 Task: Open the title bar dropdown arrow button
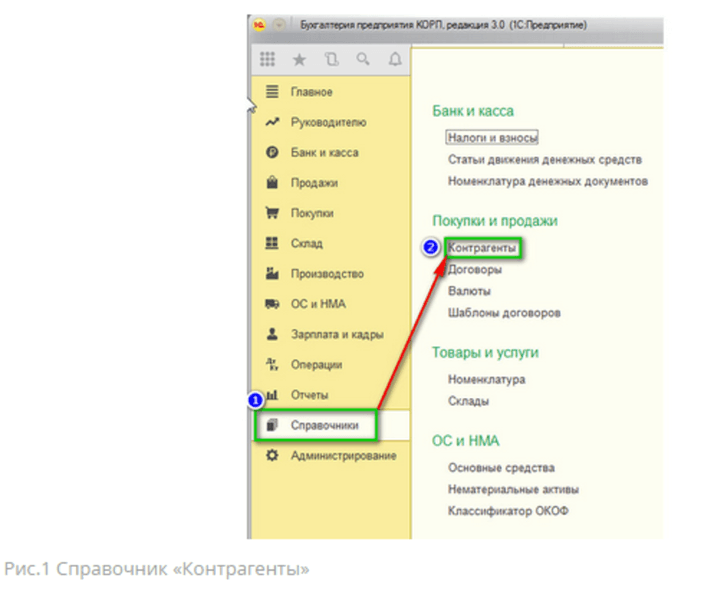click(x=279, y=25)
